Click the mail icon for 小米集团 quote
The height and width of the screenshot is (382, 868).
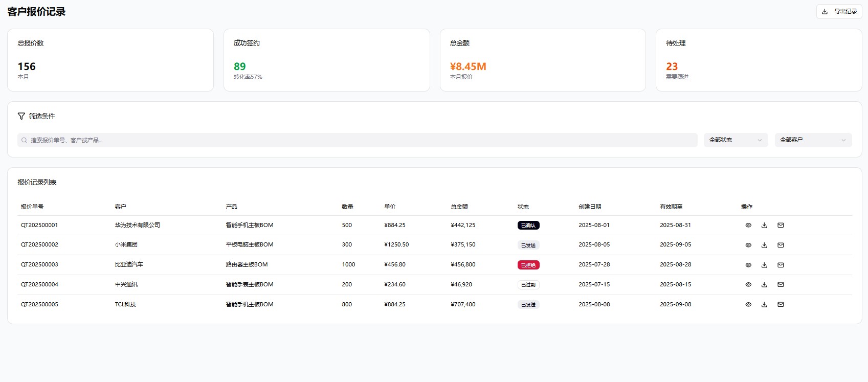click(781, 245)
